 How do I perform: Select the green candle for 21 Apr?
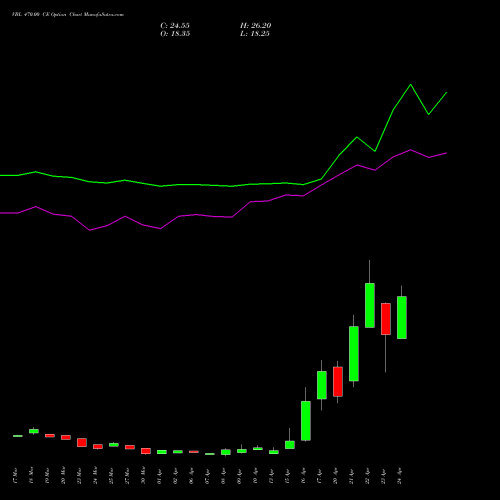pyautogui.click(x=354, y=354)
